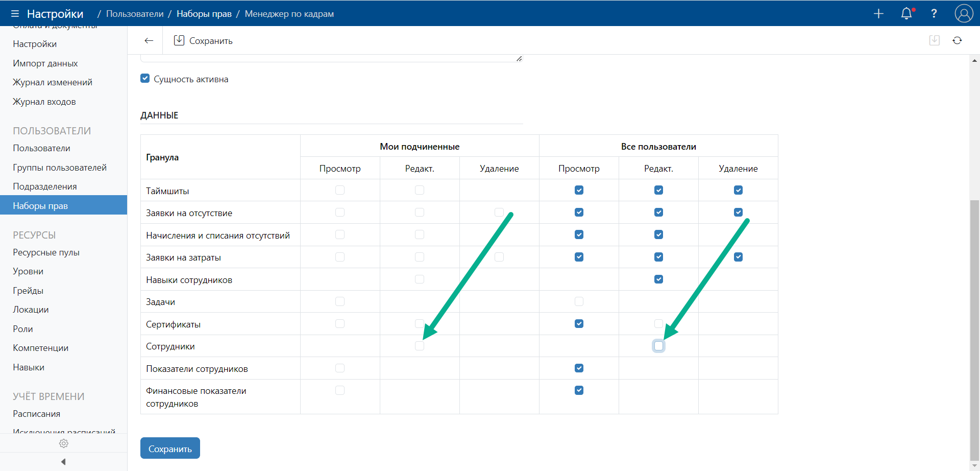This screenshot has height=471, width=980.
Task: Open Настройки in the sidebar
Action: pyautogui.click(x=35, y=44)
